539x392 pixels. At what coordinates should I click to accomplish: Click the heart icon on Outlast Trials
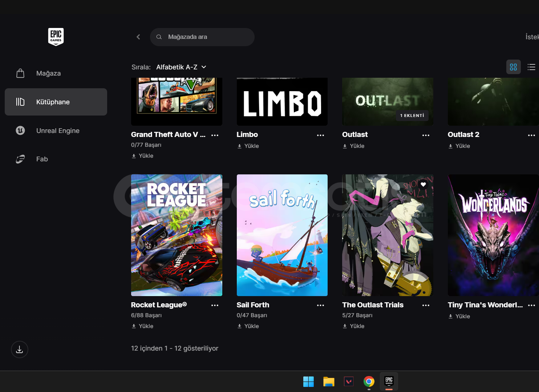[x=423, y=185]
